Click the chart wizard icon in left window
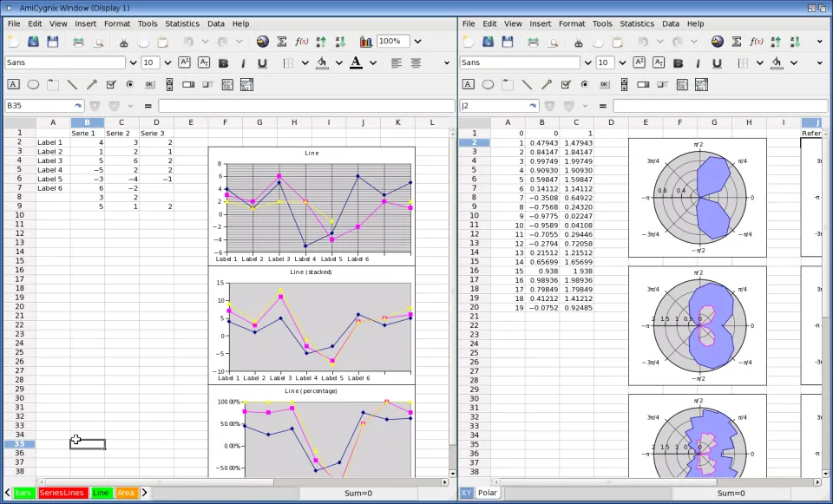This screenshot has width=833, height=504. point(366,42)
